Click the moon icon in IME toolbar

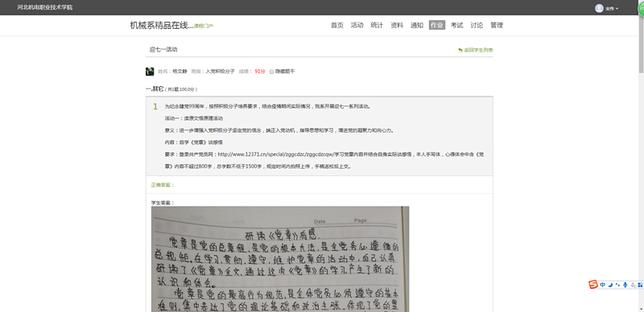point(610,285)
